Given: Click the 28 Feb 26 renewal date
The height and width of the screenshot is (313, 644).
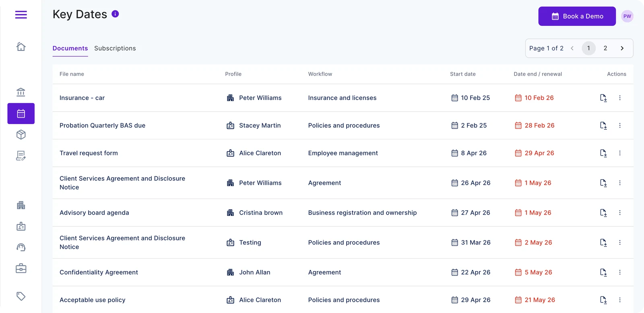Looking at the screenshot, I should pyautogui.click(x=540, y=126).
